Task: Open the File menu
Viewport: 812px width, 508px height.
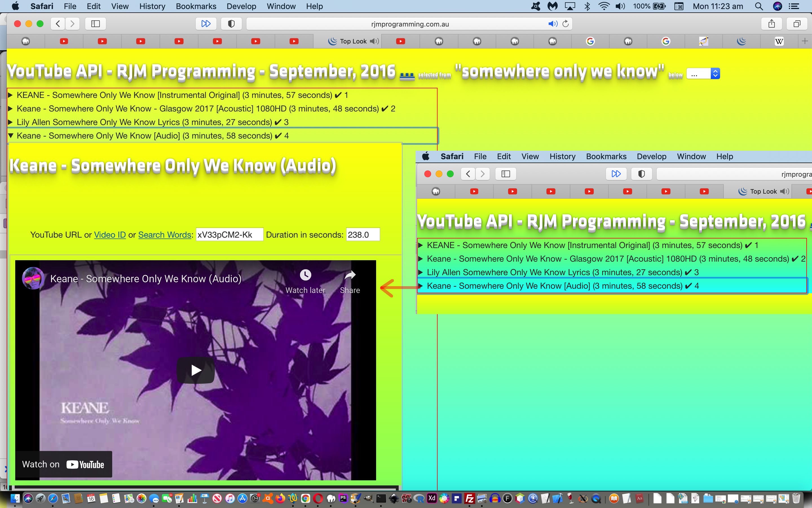Action: [70, 6]
